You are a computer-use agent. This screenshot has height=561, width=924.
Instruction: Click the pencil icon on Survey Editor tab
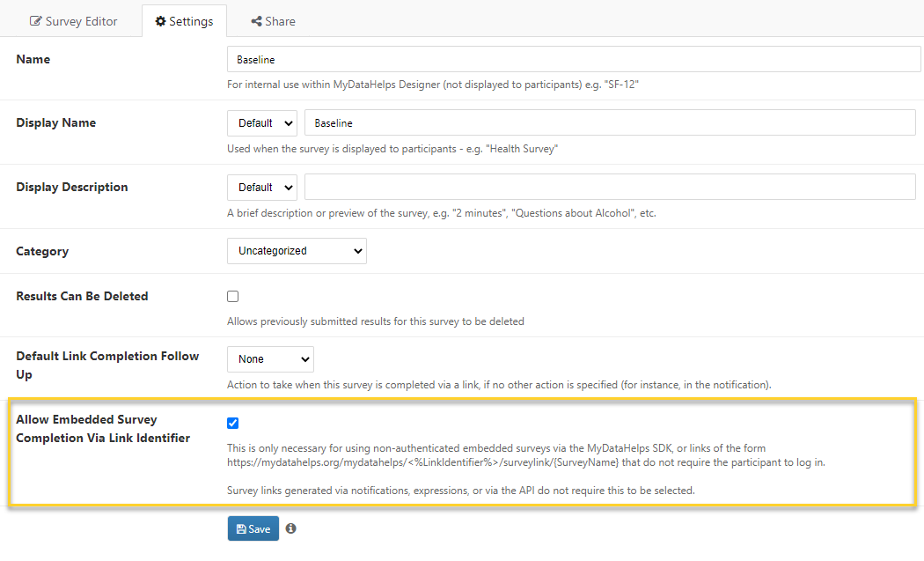click(x=36, y=21)
